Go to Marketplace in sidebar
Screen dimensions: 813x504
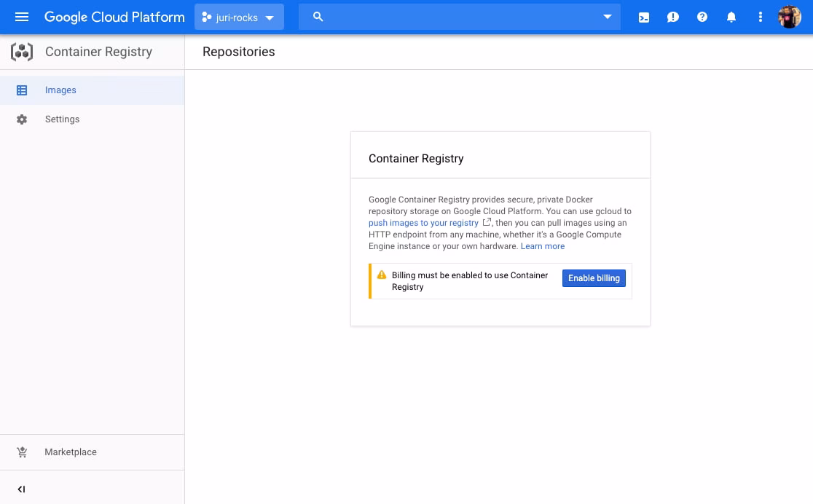71,452
